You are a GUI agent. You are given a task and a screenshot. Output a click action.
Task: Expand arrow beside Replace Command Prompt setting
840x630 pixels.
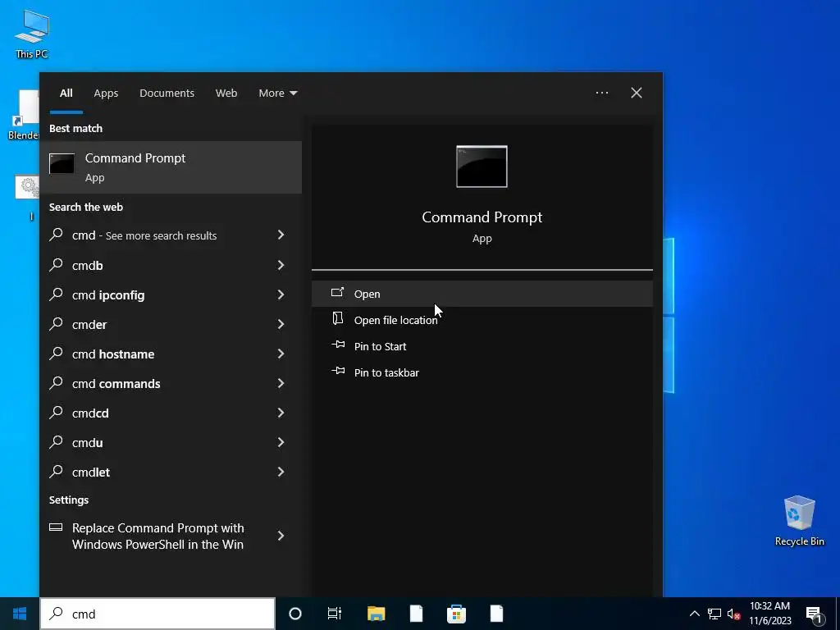click(281, 535)
